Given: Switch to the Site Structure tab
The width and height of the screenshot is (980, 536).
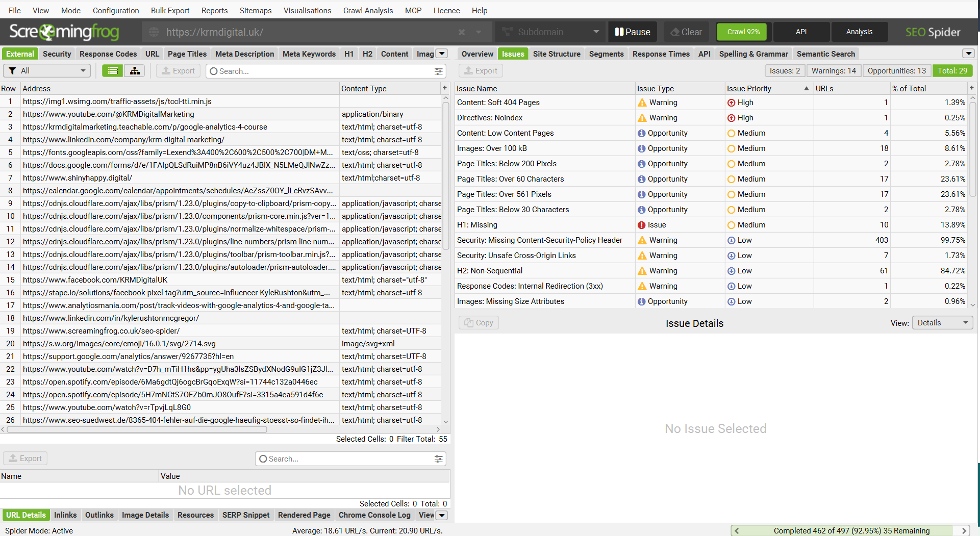Looking at the screenshot, I should click(557, 54).
